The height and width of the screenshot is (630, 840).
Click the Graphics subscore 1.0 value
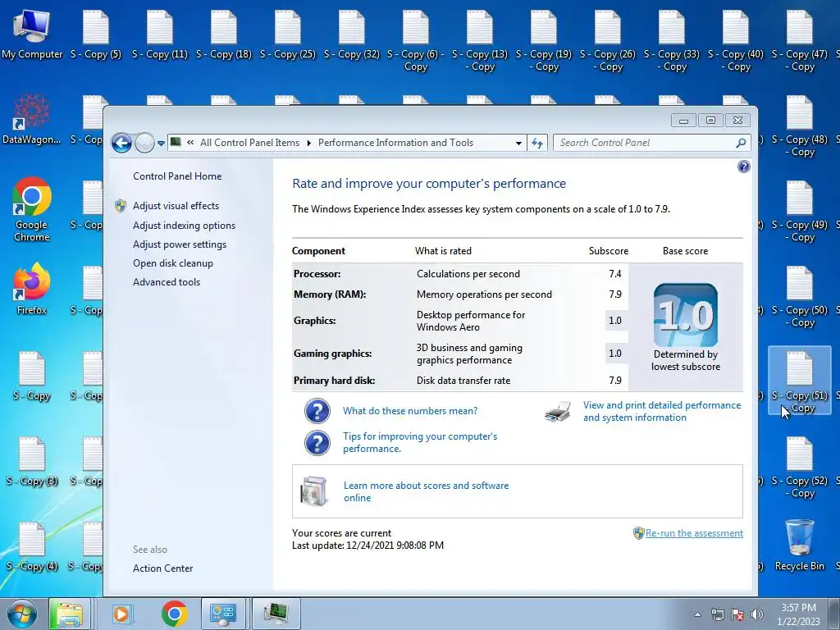[x=615, y=321]
